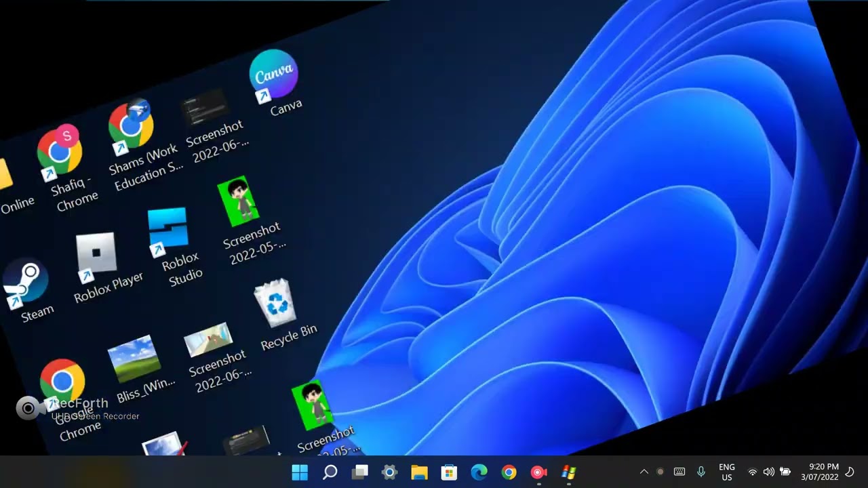Show hidden system tray icons

click(x=644, y=472)
